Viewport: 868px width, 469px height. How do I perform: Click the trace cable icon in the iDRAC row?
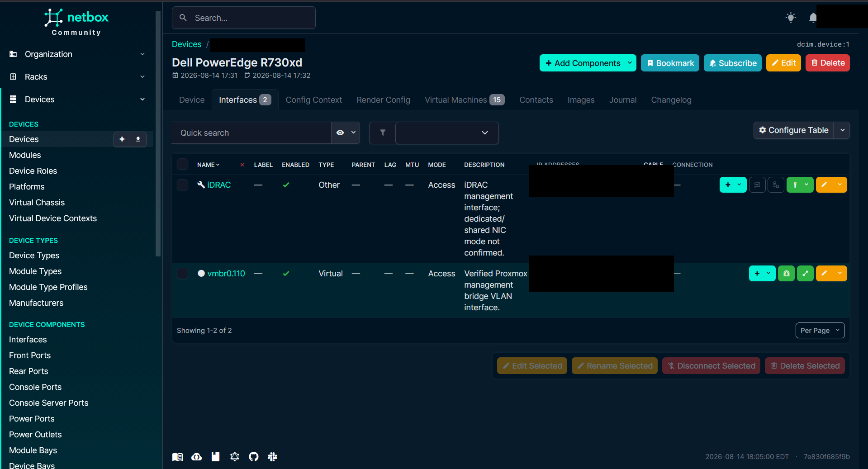click(757, 185)
